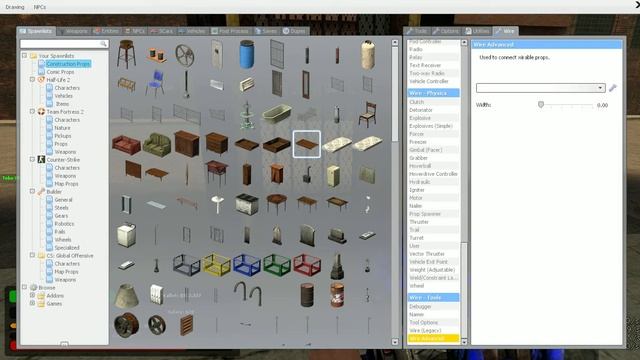The height and width of the screenshot is (360, 640).
Task: Spawn the white mattress prop
Action: click(337, 144)
